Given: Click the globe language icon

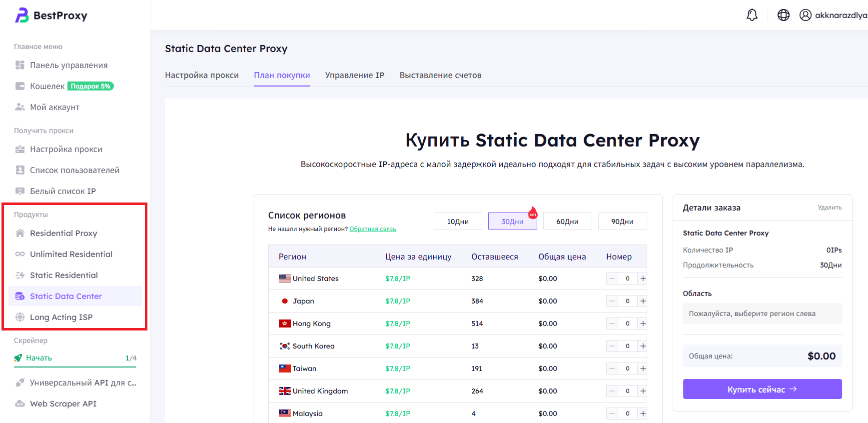Looking at the screenshot, I should (x=783, y=15).
